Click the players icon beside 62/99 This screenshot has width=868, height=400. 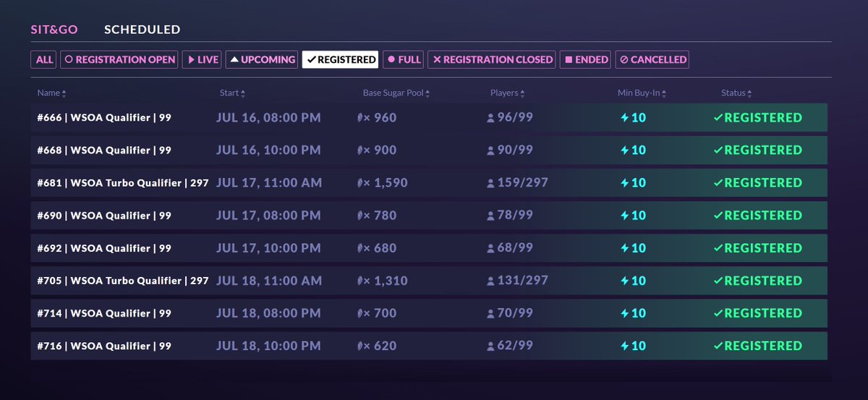coord(491,346)
